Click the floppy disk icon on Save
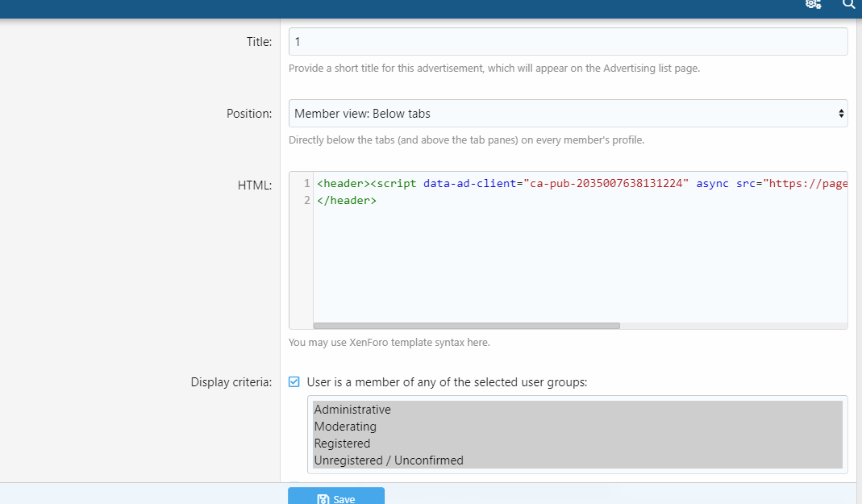The width and height of the screenshot is (862, 504). point(323,499)
